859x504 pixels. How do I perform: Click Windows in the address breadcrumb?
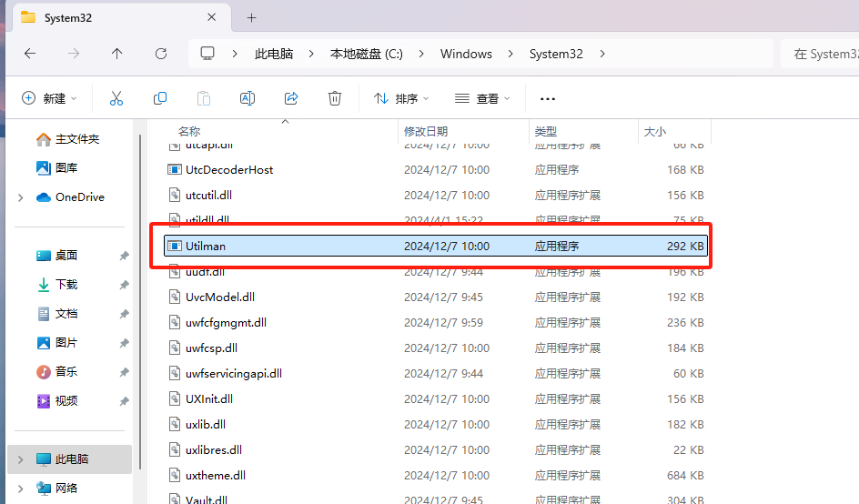[x=466, y=54]
